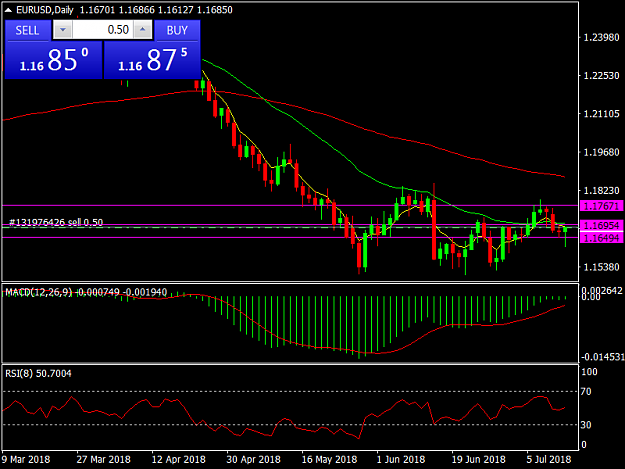Click the RSI 70 level label

[586, 392]
